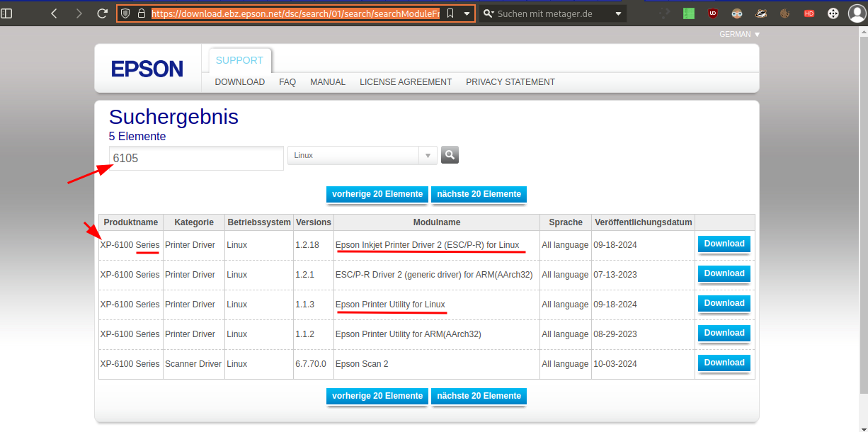Click the face-with-glasses extension icon
Viewport: 868px width, 432px height.
click(x=737, y=13)
